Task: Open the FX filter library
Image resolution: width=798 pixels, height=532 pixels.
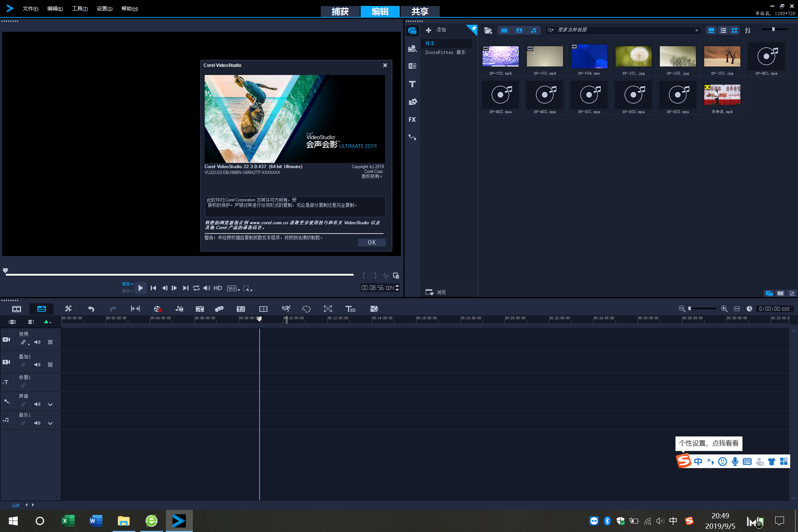Action: click(x=412, y=119)
